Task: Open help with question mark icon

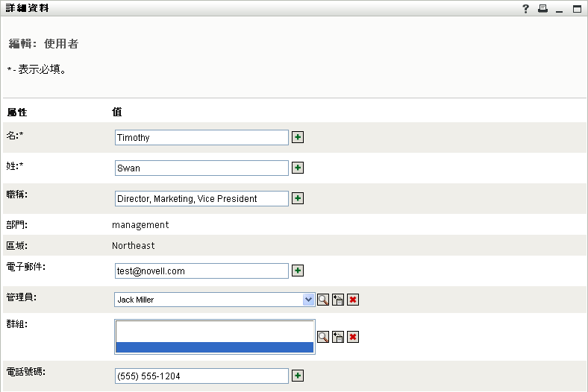Action: [525, 9]
